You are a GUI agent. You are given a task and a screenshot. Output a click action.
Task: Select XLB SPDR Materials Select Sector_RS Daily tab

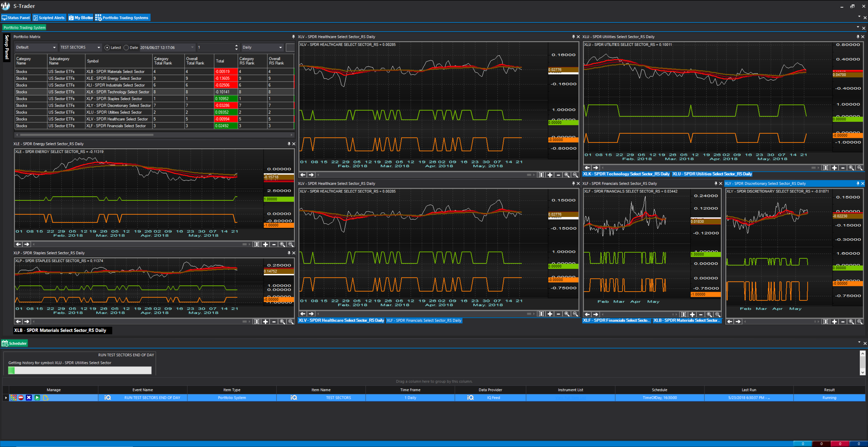pos(63,330)
